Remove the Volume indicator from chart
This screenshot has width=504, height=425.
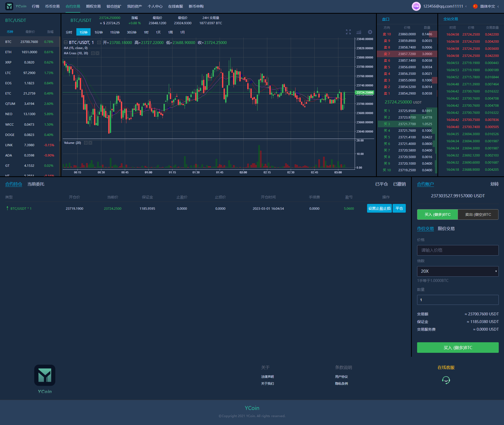pyautogui.click(x=90, y=143)
